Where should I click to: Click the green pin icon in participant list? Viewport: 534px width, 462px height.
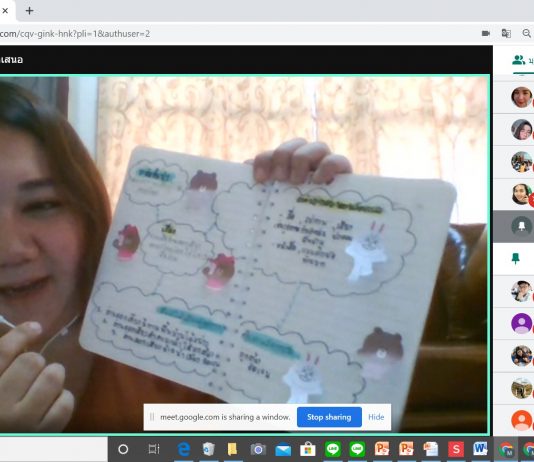[516, 258]
